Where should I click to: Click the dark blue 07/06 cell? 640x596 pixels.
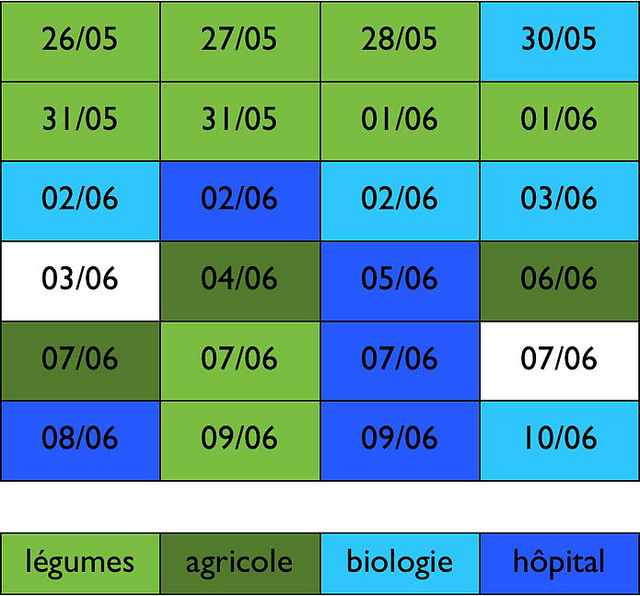(400, 360)
